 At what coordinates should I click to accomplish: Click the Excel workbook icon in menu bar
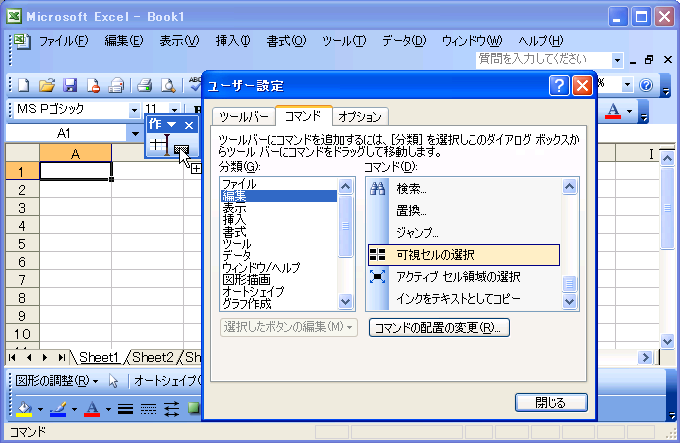click(x=22, y=42)
